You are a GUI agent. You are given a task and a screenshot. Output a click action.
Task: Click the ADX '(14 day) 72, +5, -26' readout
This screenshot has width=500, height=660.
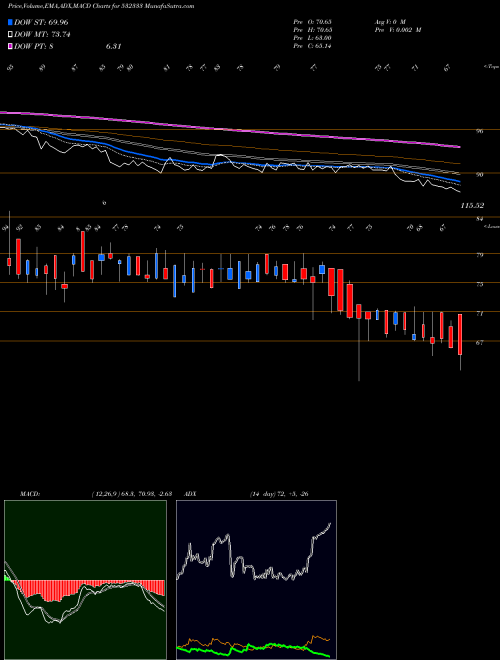click(x=279, y=493)
